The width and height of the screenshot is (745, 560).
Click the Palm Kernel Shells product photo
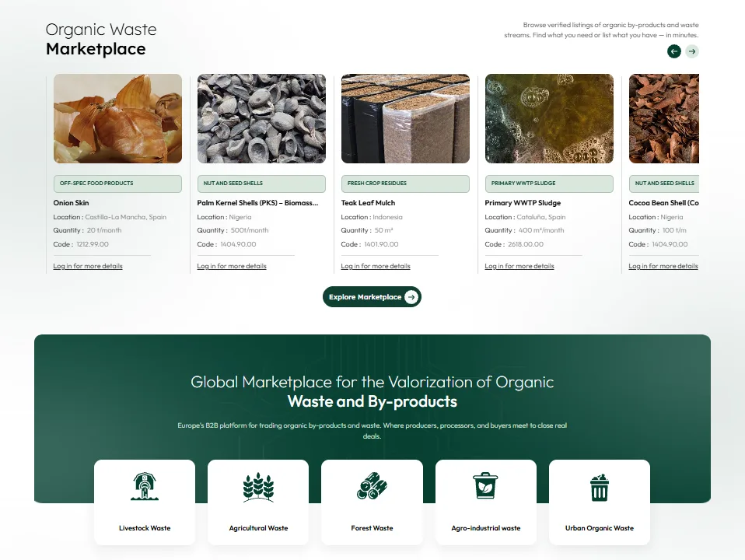(261, 118)
